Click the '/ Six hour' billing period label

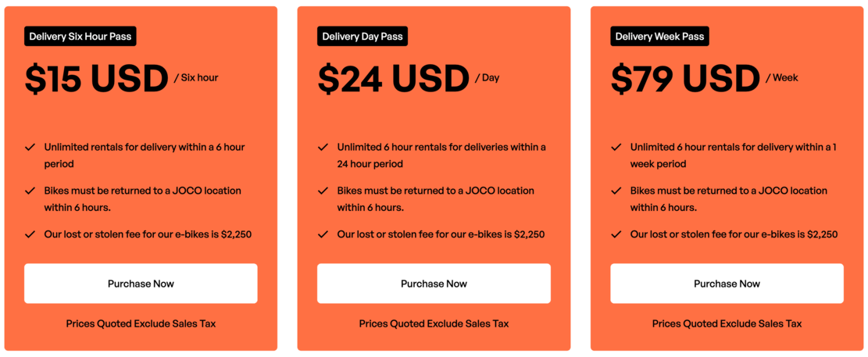196,78
